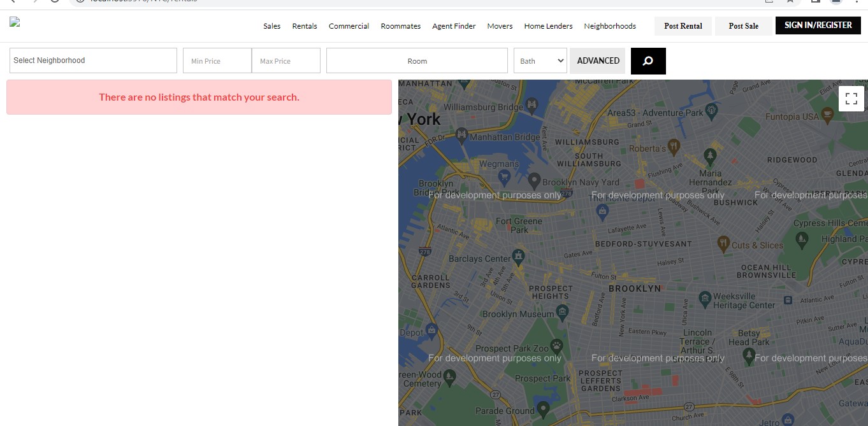The image size is (868, 426).
Task: Toggle the map fullscreen view
Action: click(x=851, y=99)
